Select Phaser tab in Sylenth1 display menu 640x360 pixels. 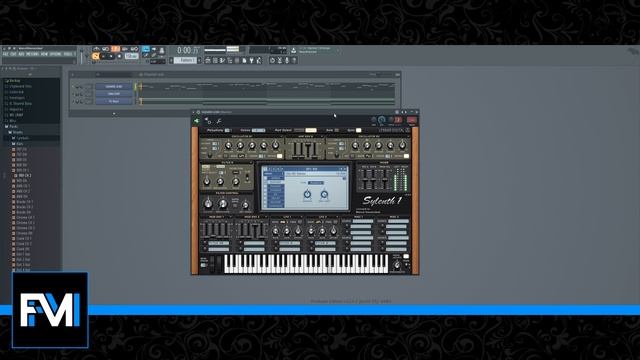pos(276,186)
